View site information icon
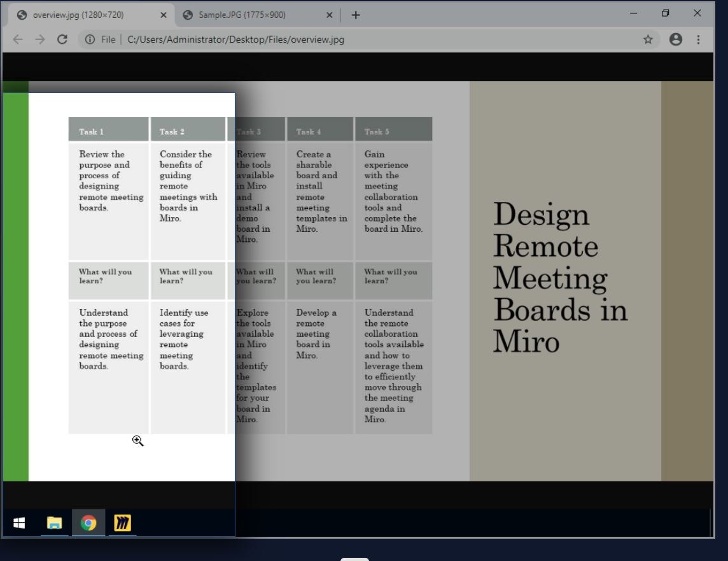The width and height of the screenshot is (728, 561). pos(90,39)
